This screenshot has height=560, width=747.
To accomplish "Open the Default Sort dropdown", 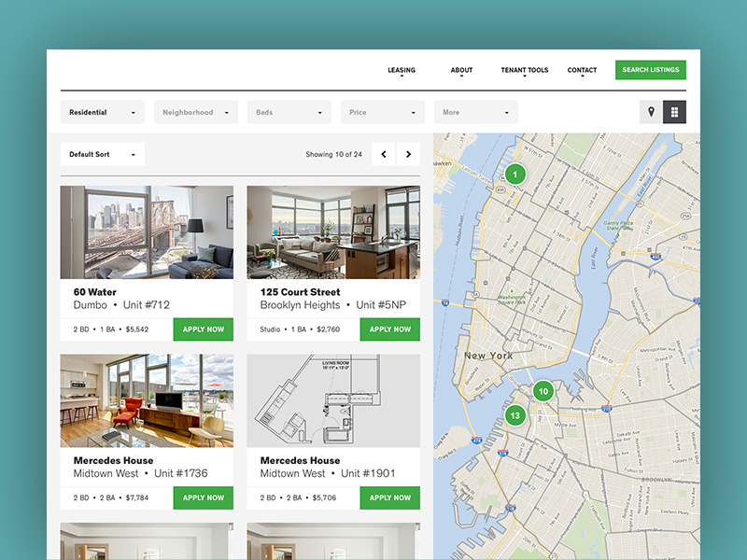I will 102,153.
